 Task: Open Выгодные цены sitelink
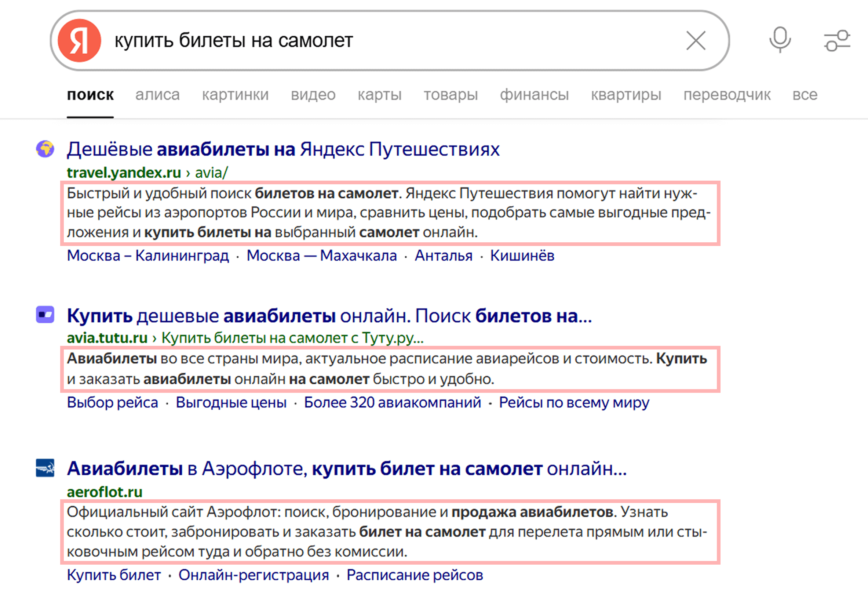pyautogui.click(x=231, y=402)
